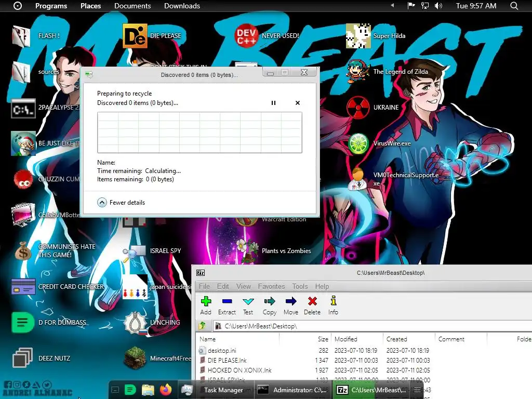Select the COMMUNISTS HATE THIS GAME icon

tap(23, 251)
